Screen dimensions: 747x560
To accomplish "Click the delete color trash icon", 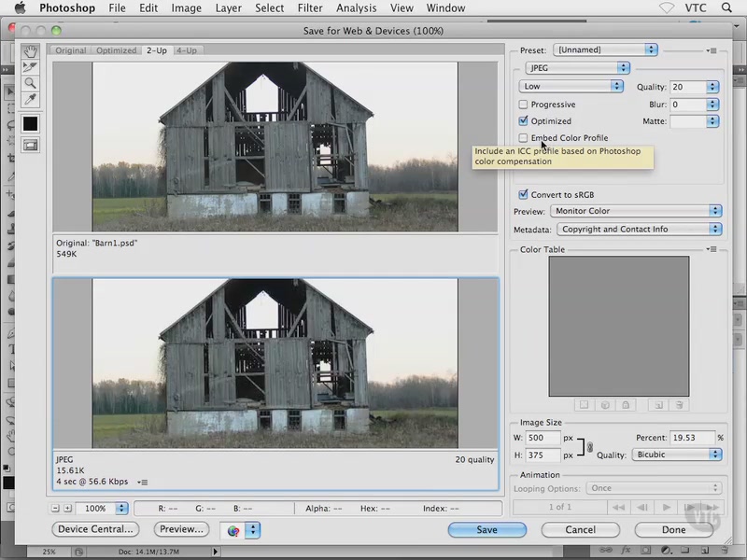I will click(680, 405).
